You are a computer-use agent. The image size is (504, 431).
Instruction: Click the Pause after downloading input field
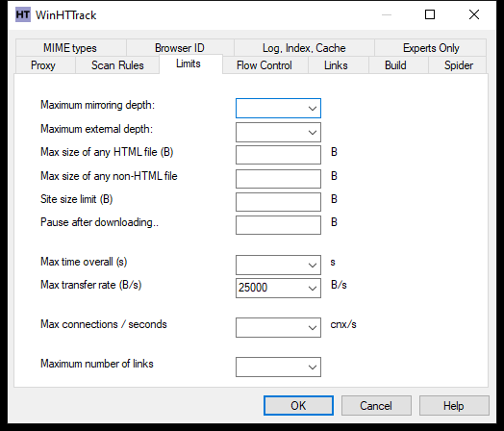[278, 225]
